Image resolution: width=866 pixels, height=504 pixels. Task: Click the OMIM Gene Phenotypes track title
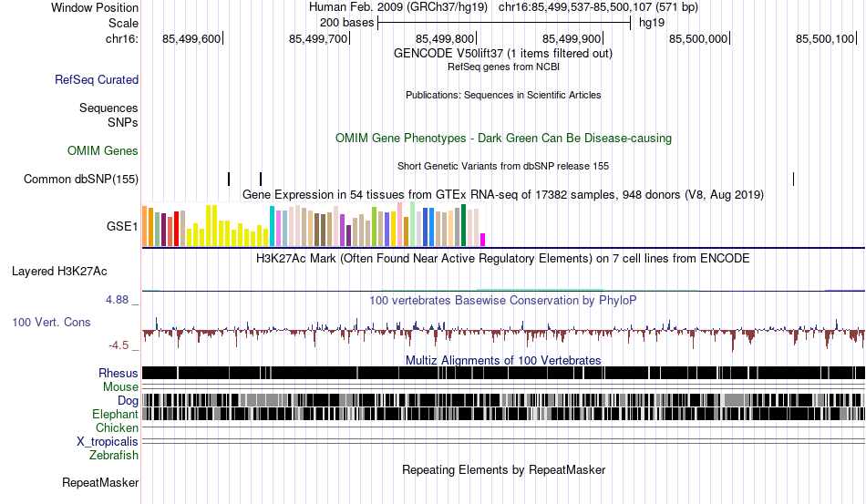tap(503, 138)
